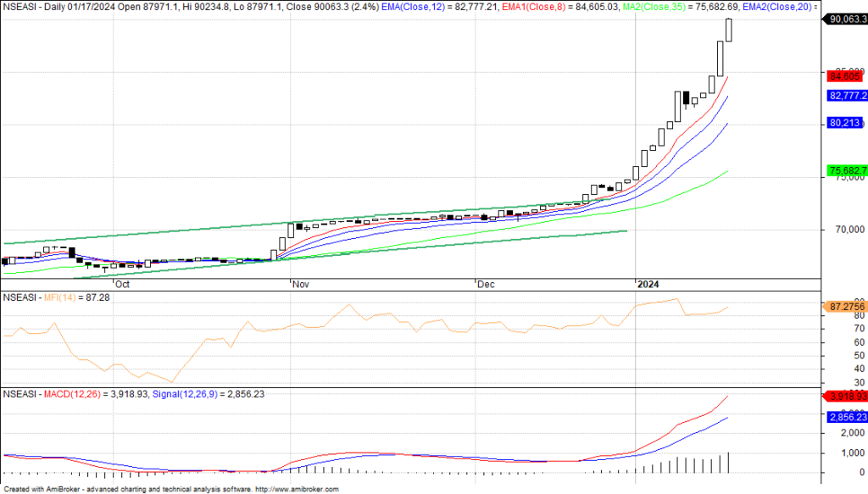The height and width of the screenshot is (494, 868).
Task: Select the blue 80,213 price tag
Action: click(844, 124)
